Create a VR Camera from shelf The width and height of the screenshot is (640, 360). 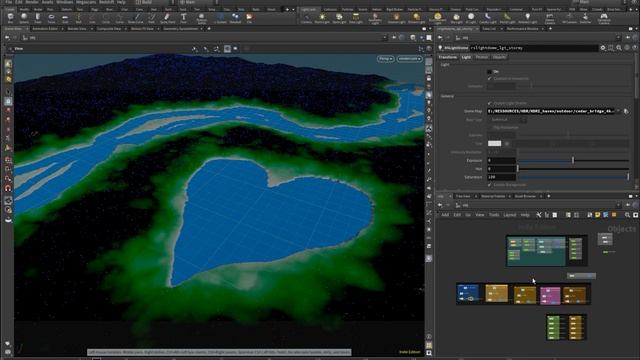click(569, 18)
